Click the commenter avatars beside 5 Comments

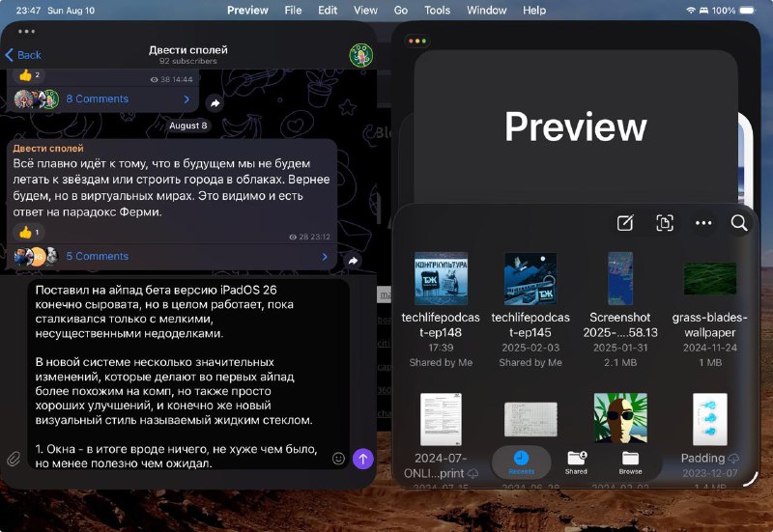pyautogui.click(x=37, y=256)
